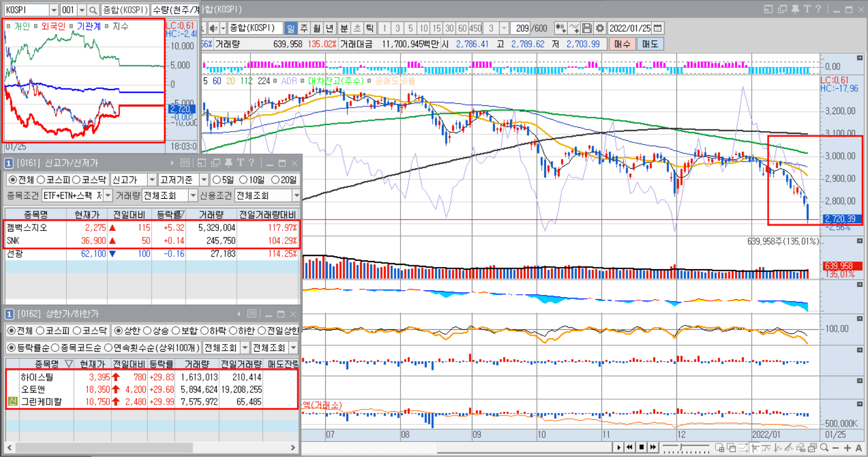
Task: Click the 2022/01/25 date field
Action: [x=630, y=28]
